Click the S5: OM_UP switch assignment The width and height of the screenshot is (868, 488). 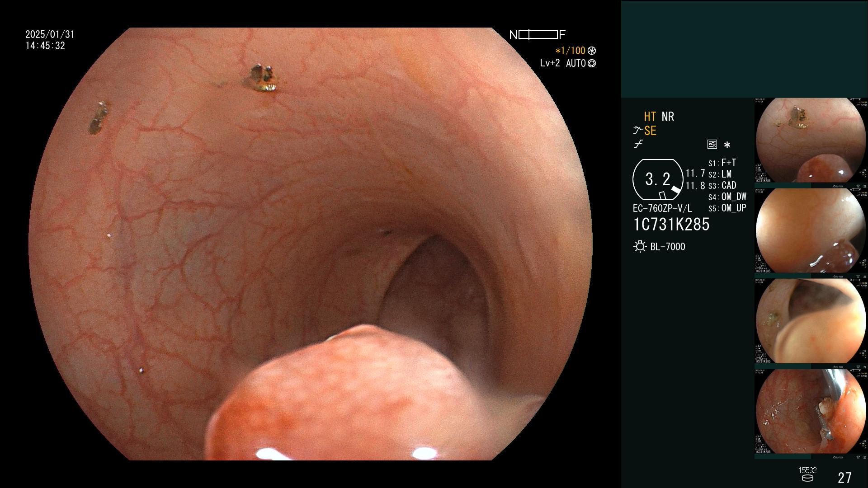coord(727,208)
